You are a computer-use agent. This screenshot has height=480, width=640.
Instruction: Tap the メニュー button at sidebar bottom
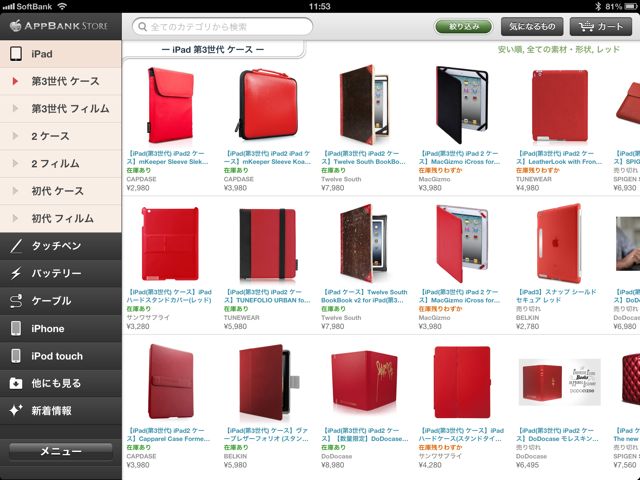(60, 451)
